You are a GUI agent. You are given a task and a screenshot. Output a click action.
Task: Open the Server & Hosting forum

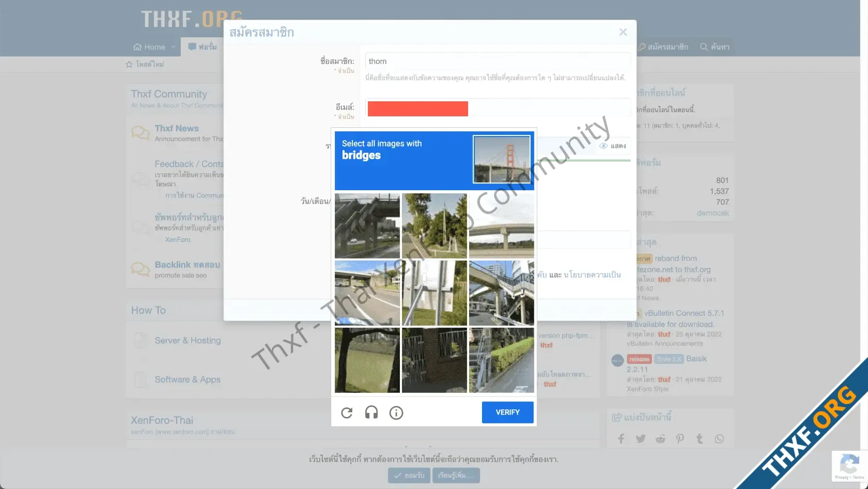(188, 340)
